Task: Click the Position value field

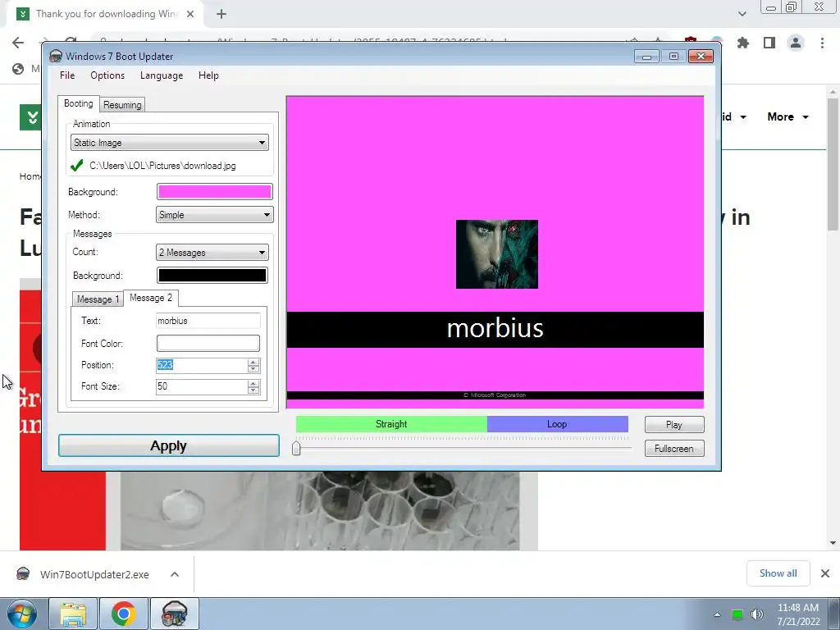Action: pos(202,365)
